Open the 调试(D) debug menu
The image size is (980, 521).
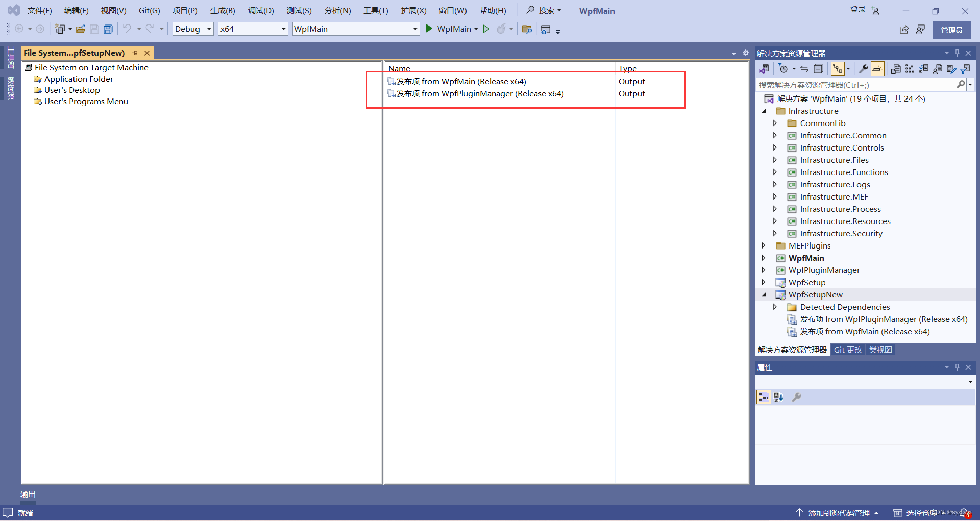[x=261, y=11]
